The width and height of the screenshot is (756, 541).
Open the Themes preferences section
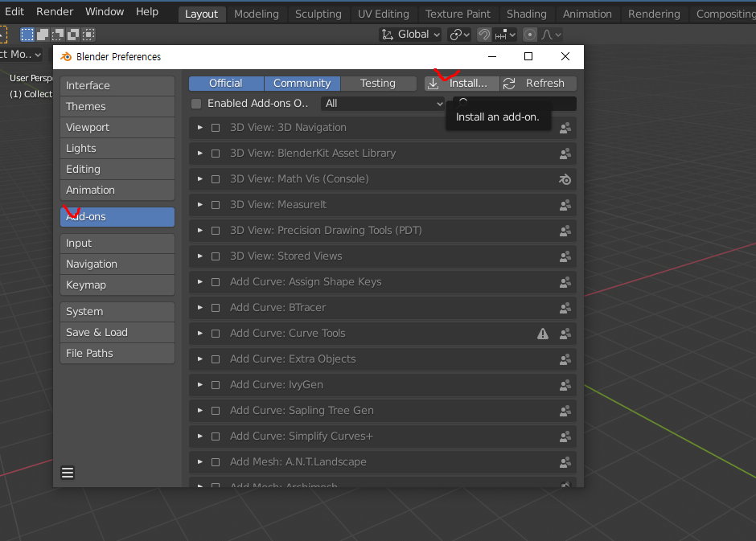(x=117, y=106)
